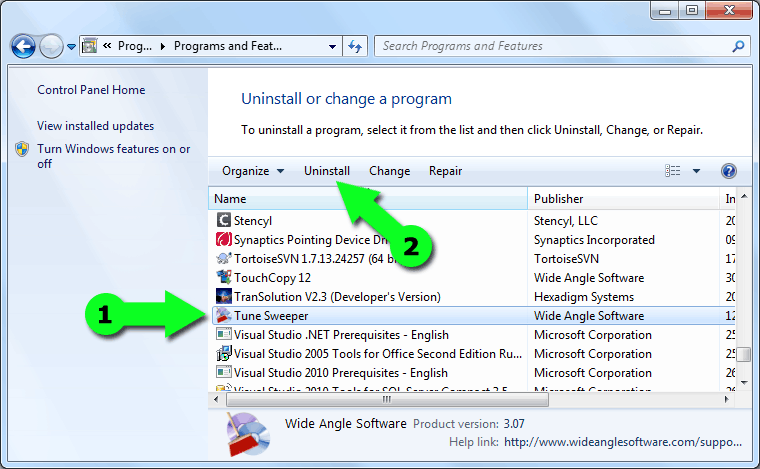
Task: Select TranSolution V2.3 (Developer's Version)
Action: tap(473, 297)
